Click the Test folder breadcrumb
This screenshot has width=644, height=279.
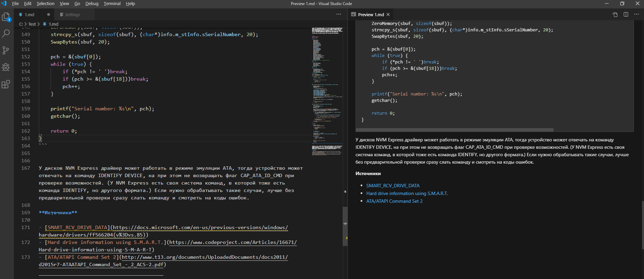click(x=32, y=24)
